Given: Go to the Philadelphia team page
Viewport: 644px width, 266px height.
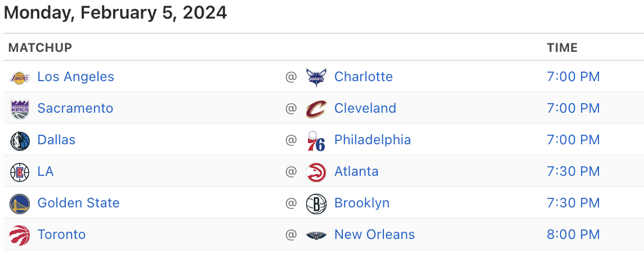Looking at the screenshot, I should coord(372,140).
